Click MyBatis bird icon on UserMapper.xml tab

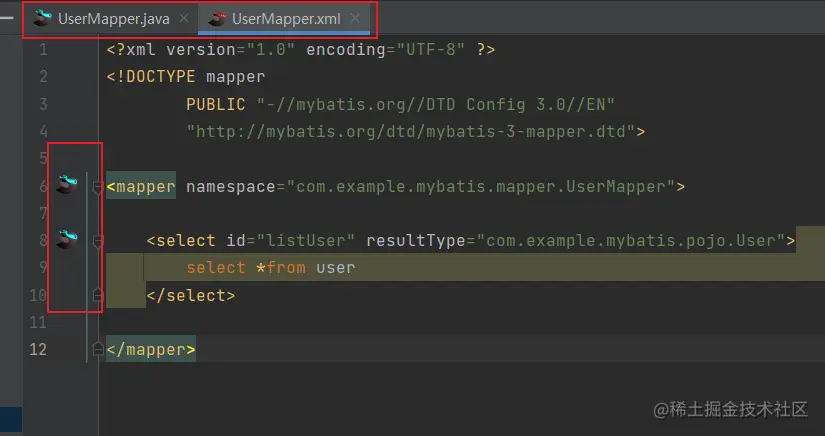(217, 18)
